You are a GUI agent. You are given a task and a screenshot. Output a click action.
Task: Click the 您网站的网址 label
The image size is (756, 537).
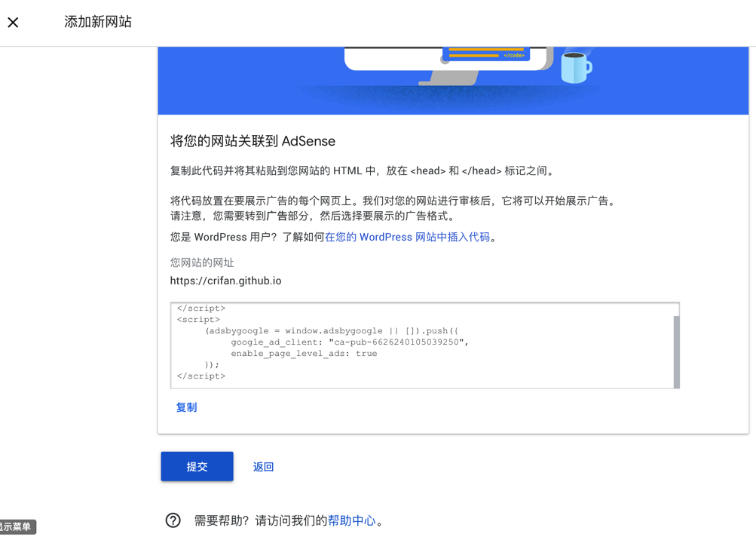(x=202, y=262)
